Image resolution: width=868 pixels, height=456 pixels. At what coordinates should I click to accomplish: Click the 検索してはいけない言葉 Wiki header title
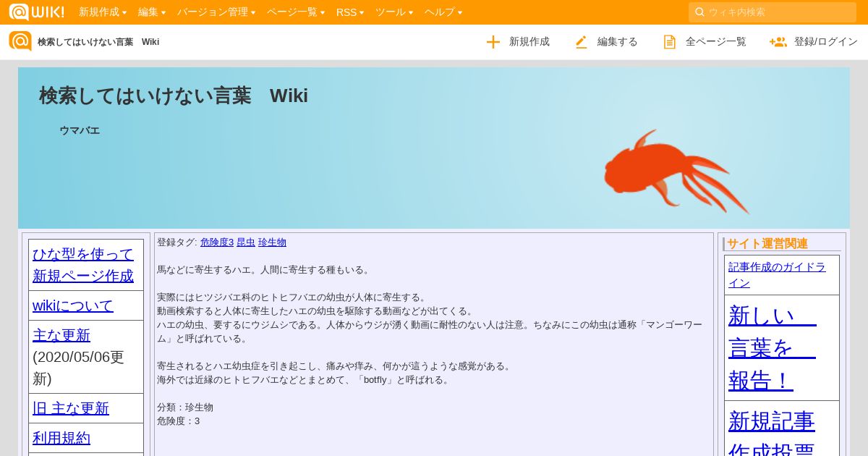pos(174,96)
